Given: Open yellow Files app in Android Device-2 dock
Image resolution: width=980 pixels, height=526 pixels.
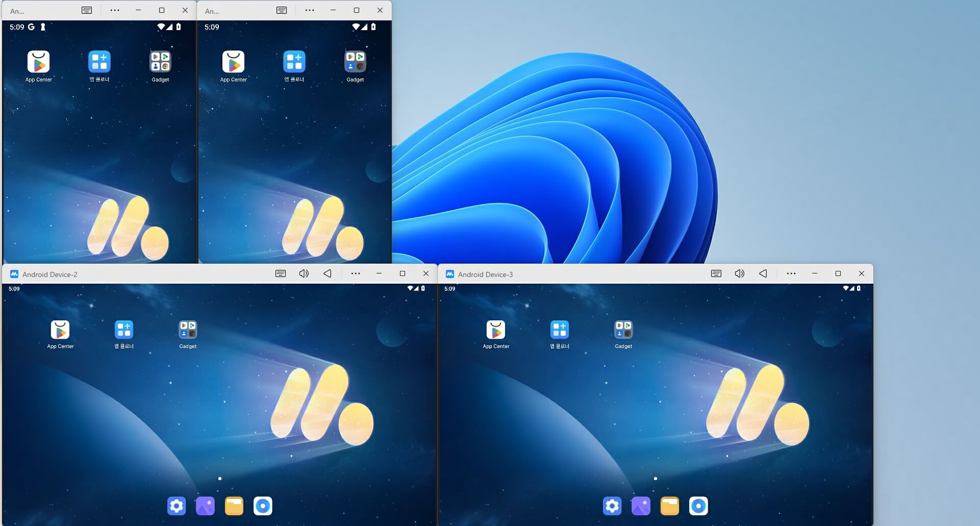Looking at the screenshot, I should pyautogui.click(x=234, y=506).
